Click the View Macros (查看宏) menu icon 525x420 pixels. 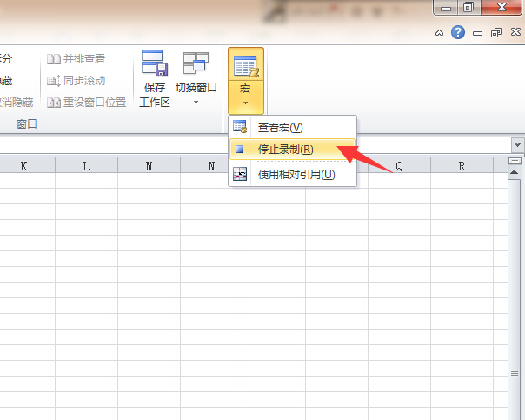coord(240,127)
